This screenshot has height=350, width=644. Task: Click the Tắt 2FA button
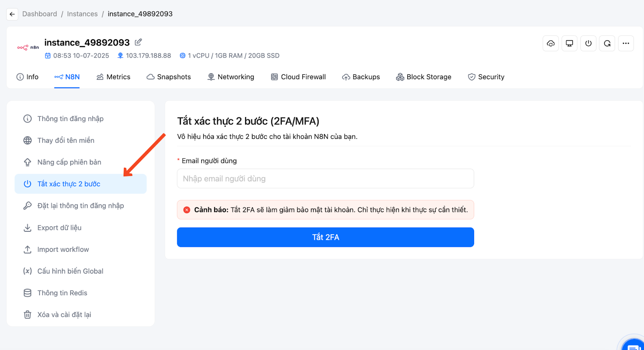tap(325, 237)
